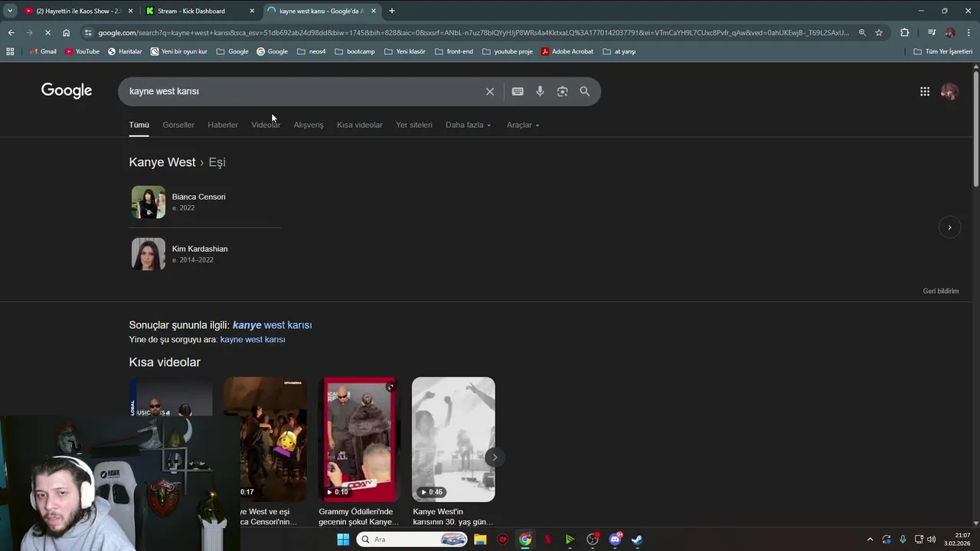Screen dimensions: 980x551
Task: Open the Haritalar bookmark
Action: [x=125, y=51]
